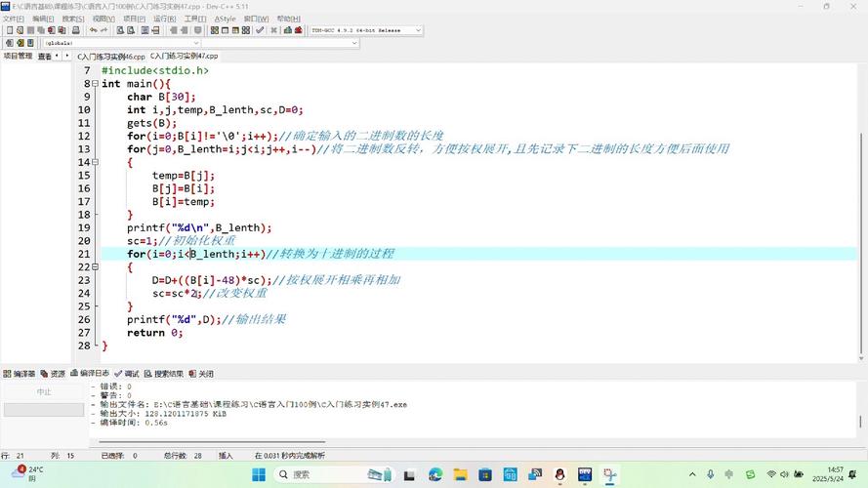This screenshot has width=868, height=488.
Task: Open the (globals) scope dropdown
Action: click(195, 43)
